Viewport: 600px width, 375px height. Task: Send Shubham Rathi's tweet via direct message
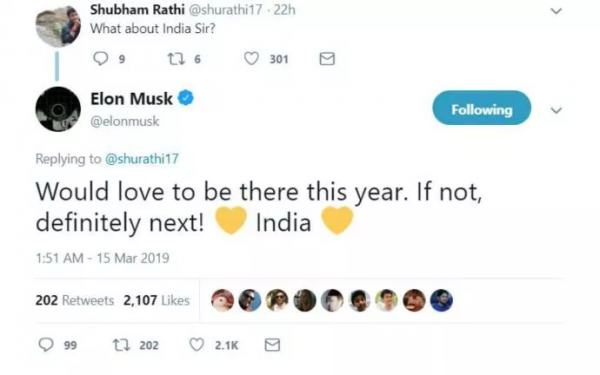click(327, 59)
